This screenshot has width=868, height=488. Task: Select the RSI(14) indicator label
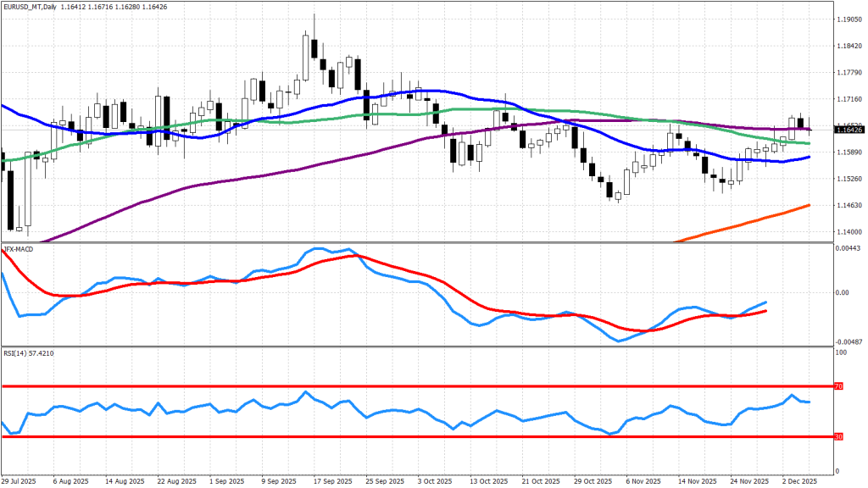coord(17,352)
